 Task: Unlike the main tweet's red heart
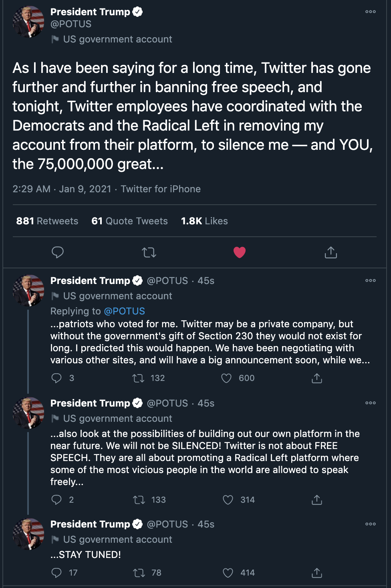[240, 252]
